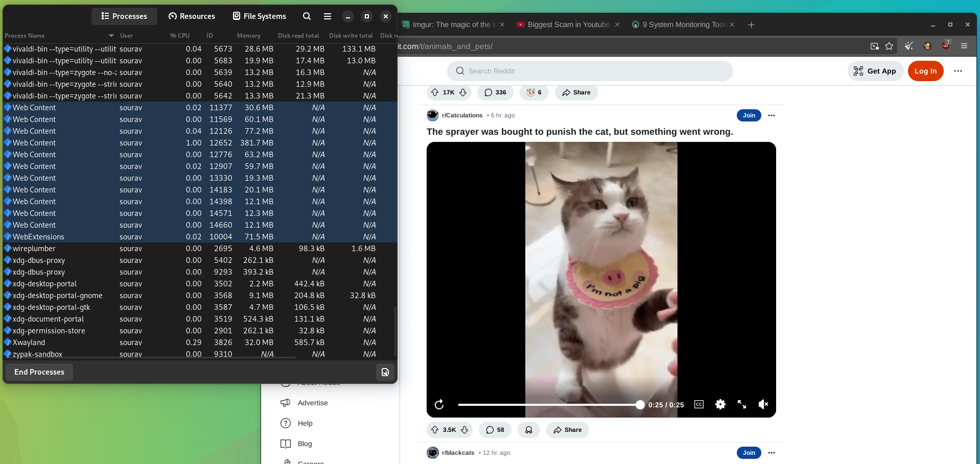This screenshot has width=980, height=464.
Task: Click the Log In button
Action: [x=925, y=71]
